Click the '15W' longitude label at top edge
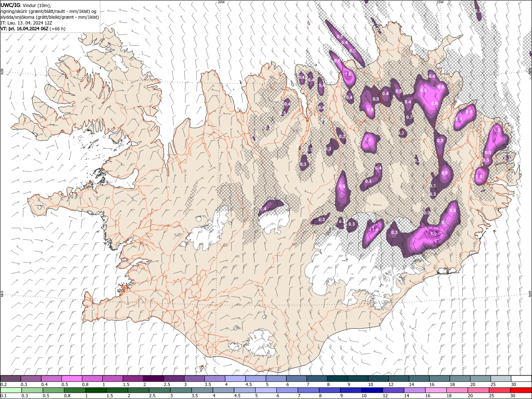Viewport: 532px width, 399px height. click(x=440, y=2)
